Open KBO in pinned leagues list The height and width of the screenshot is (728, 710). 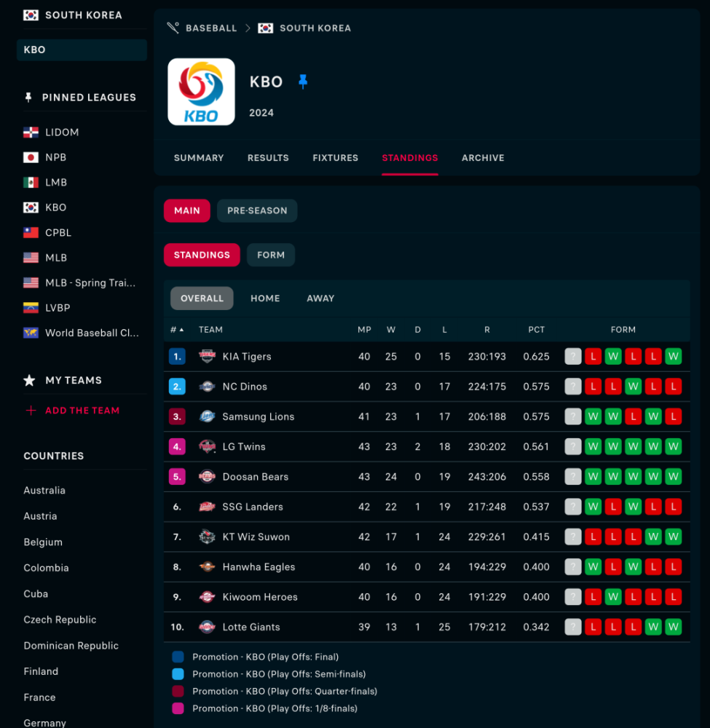tap(56, 207)
